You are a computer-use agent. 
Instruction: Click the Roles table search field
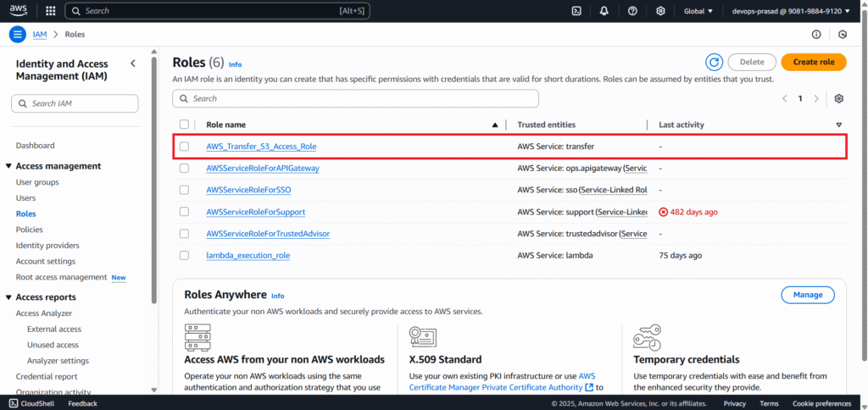click(355, 98)
